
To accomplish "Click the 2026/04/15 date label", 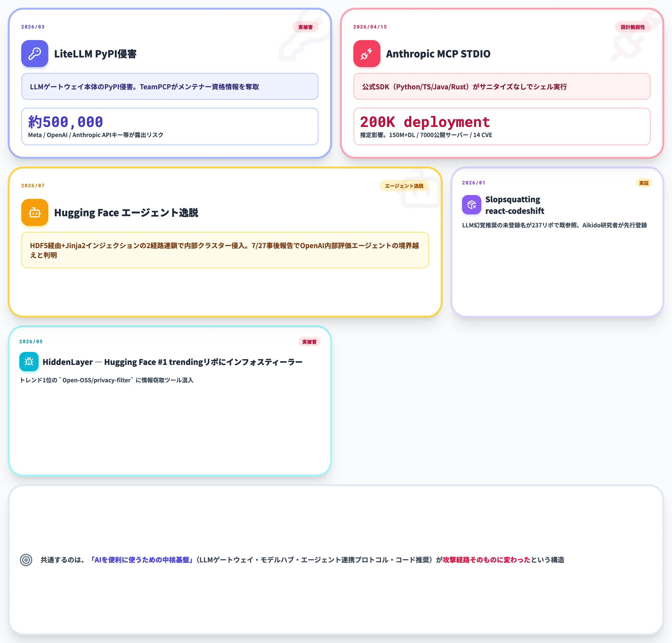I will coord(370,27).
